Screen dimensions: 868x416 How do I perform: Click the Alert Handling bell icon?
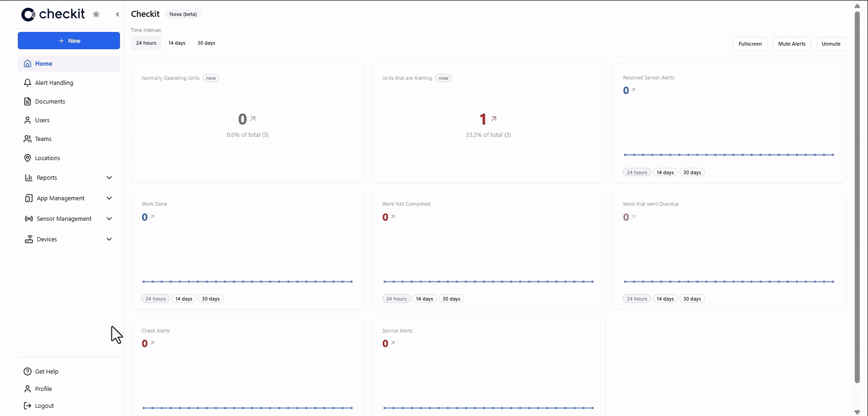pos(27,83)
